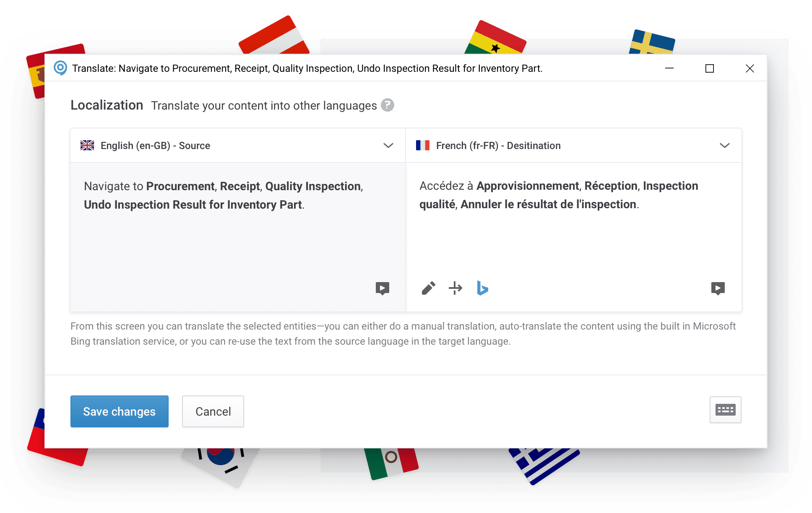Click the copy/reuse source text icon
Image resolution: width=812 pixels, height=513 pixels.
(x=455, y=288)
